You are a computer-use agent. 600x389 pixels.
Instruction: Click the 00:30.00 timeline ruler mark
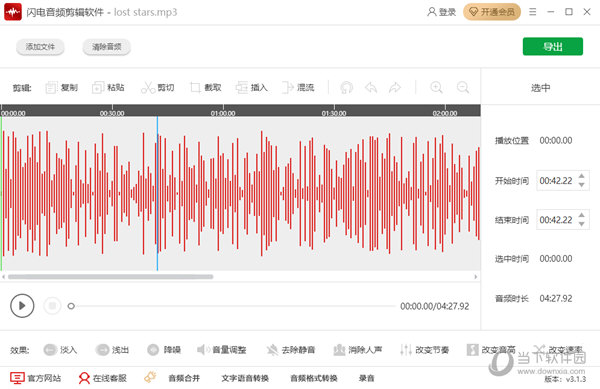point(112,113)
